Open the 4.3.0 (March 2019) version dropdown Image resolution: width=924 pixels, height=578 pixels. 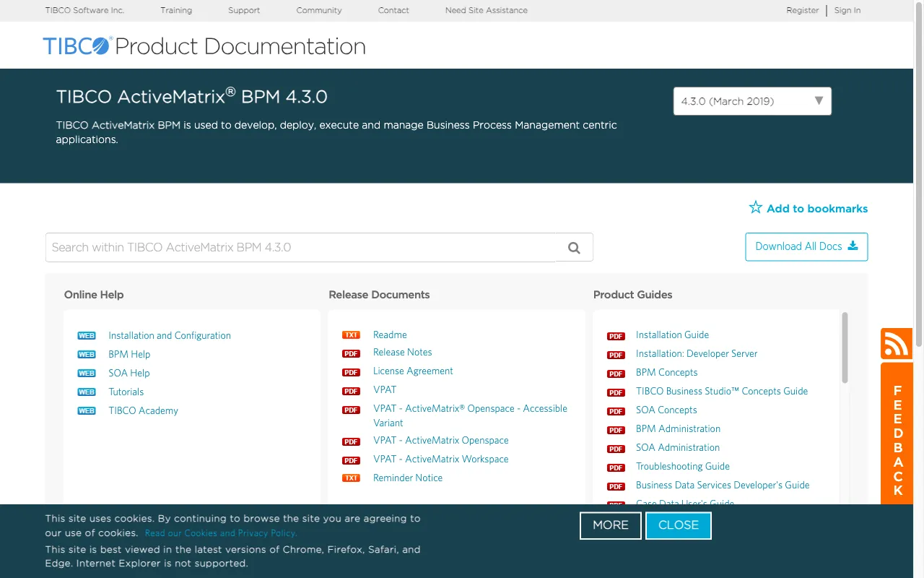point(752,101)
